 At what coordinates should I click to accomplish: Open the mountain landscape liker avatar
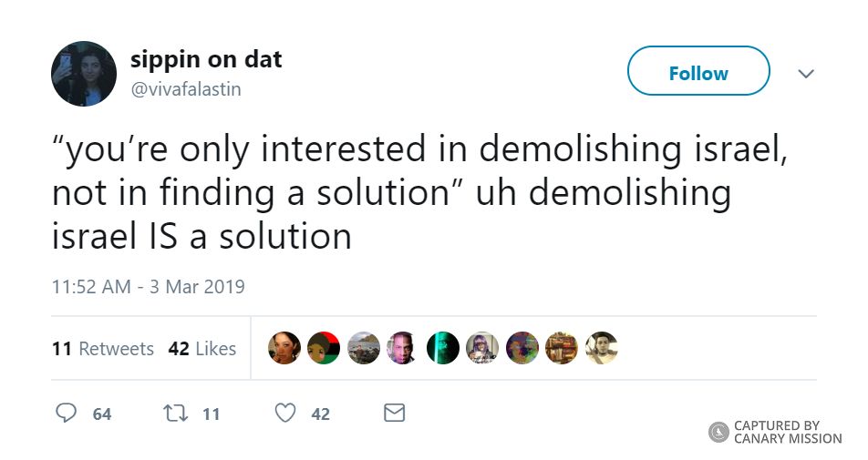[364, 347]
